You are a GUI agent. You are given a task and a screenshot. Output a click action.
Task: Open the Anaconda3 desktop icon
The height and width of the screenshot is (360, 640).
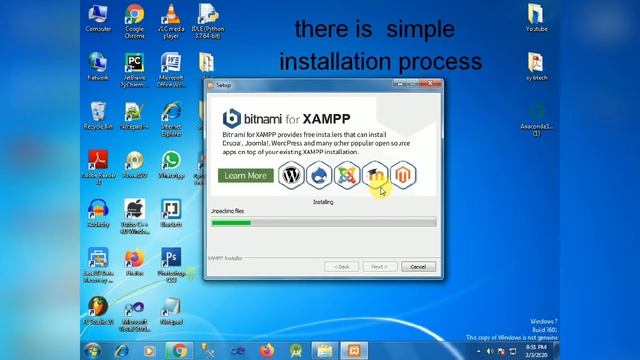coord(536,118)
